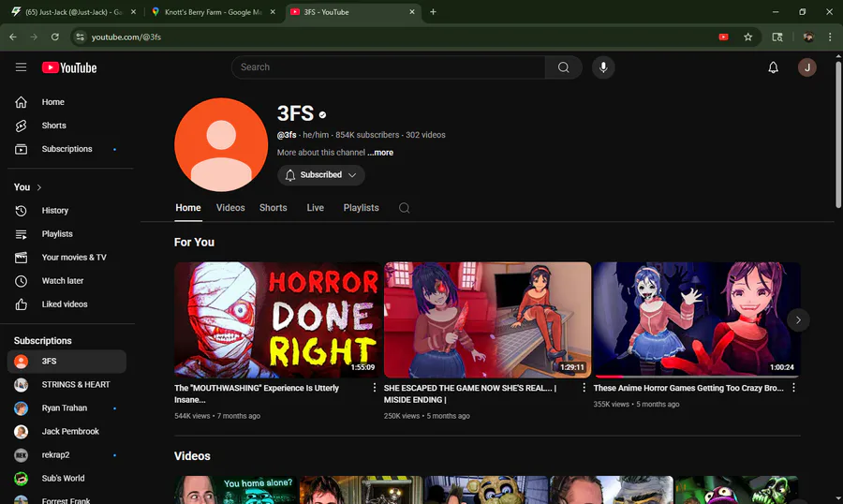
Task: Reload the page
Action: (55, 37)
